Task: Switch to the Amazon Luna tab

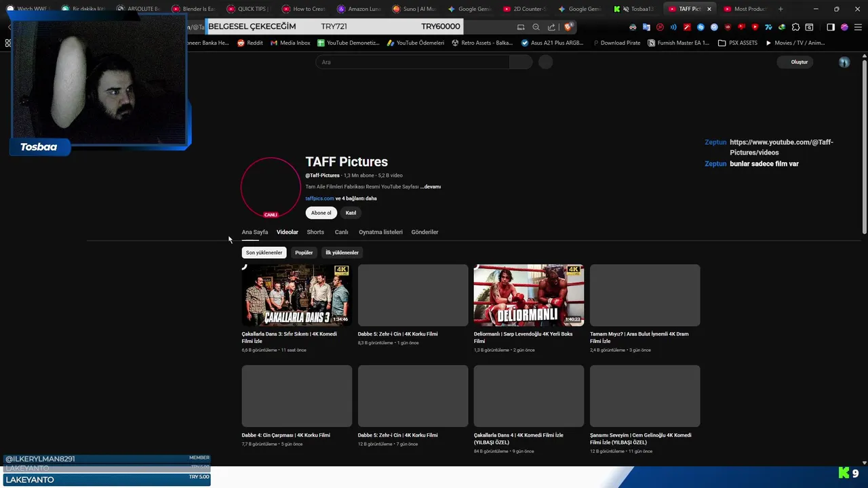Action: point(359,9)
